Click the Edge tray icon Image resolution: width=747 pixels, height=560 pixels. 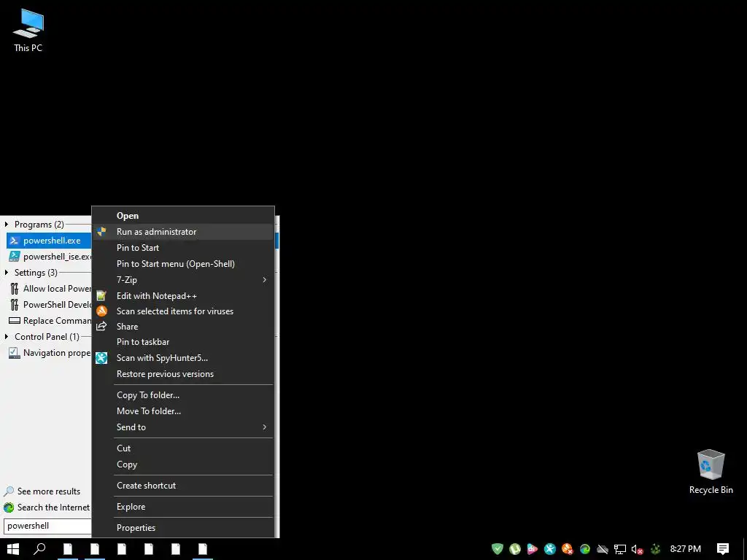(x=585, y=549)
